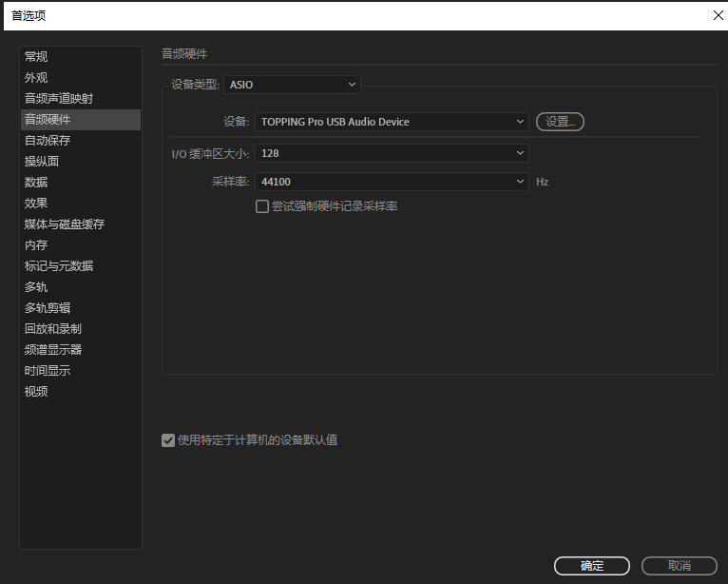Viewport: 728px width, 584px height.
Task: Expand the 采样率 44100 dropdown
Action: [x=391, y=182]
